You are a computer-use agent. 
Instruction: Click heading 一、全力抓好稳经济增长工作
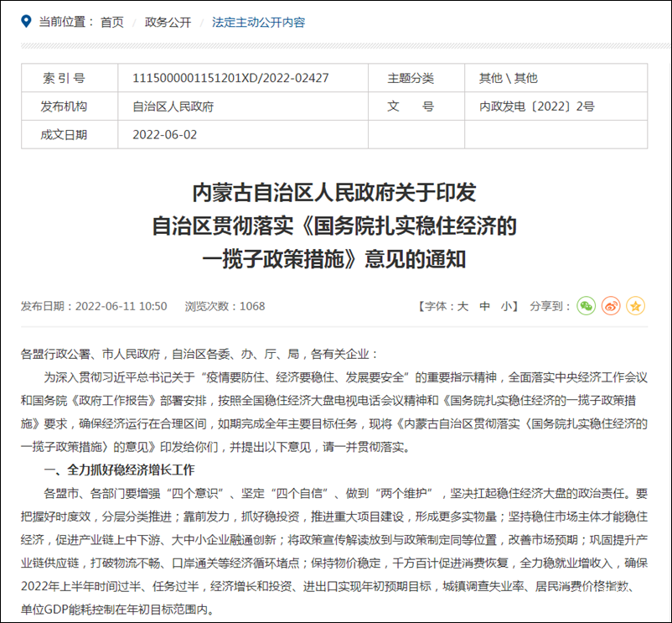click(x=119, y=470)
